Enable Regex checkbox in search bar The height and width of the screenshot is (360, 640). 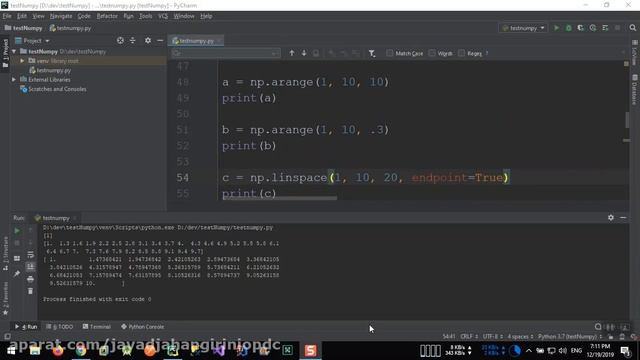(461, 53)
